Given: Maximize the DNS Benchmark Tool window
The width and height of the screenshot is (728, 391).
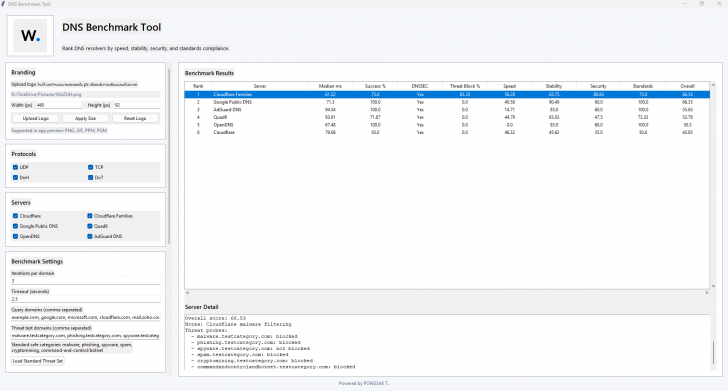Looking at the screenshot, I should [702, 4].
